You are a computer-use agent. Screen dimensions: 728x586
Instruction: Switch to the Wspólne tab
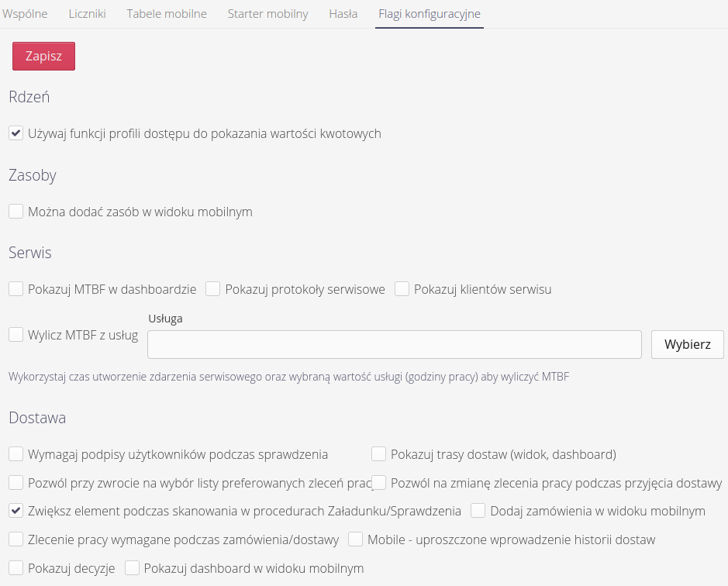pos(25,14)
